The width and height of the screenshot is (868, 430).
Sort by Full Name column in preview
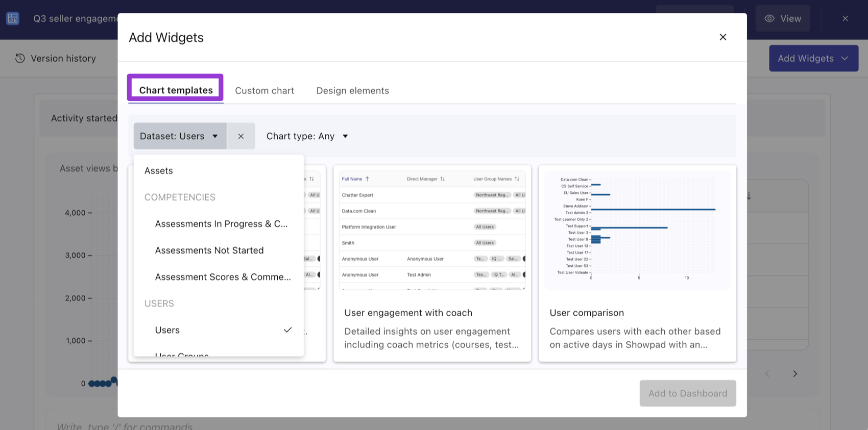pos(355,179)
